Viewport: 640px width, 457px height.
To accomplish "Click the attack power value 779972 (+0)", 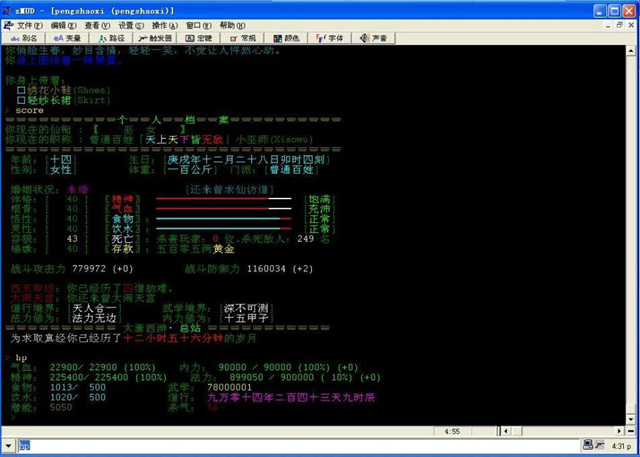I will 102,269.
